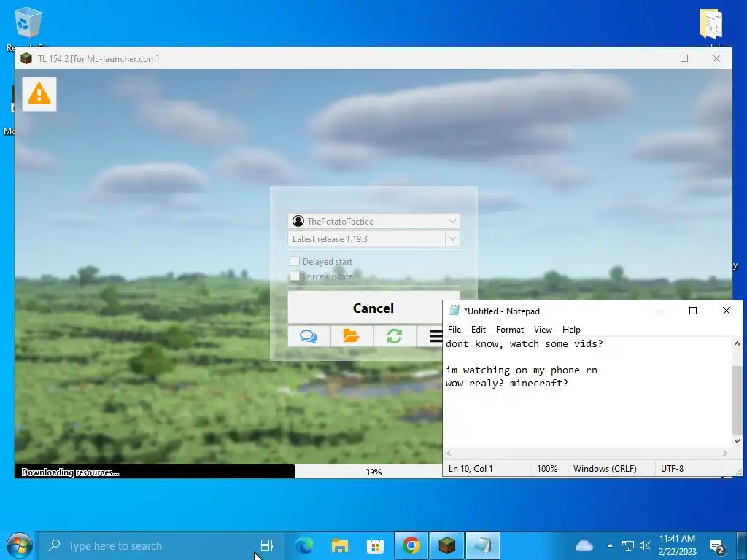The width and height of the screenshot is (747, 560).
Task: Open the View menu in Notepad
Action: pyautogui.click(x=543, y=330)
